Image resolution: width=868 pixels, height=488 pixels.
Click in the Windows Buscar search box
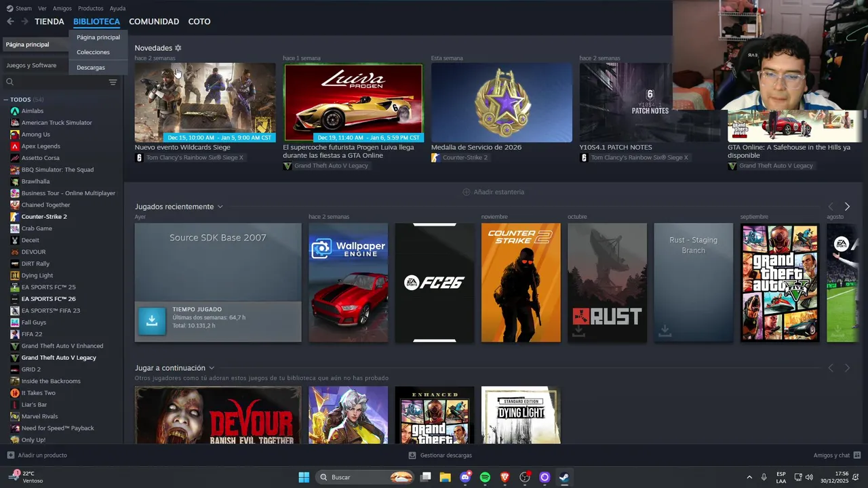[366, 477]
